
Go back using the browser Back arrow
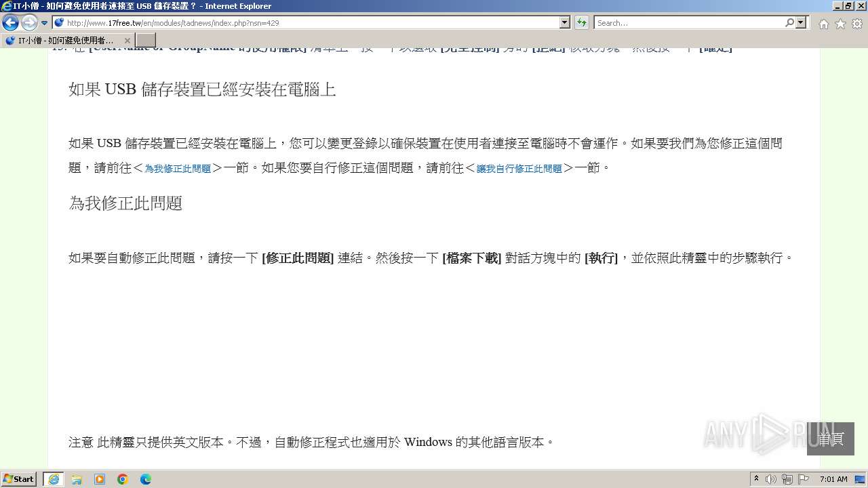pyautogui.click(x=10, y=23)
